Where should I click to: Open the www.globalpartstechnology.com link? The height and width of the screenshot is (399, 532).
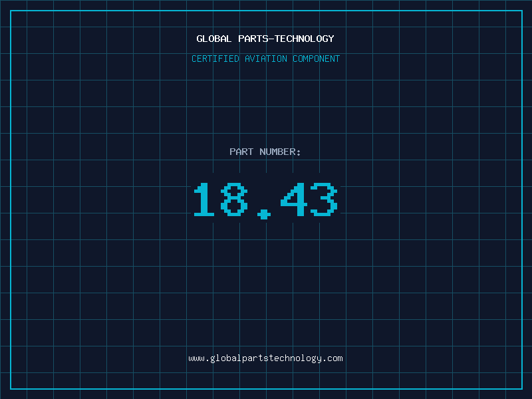(x=265, y=358)
